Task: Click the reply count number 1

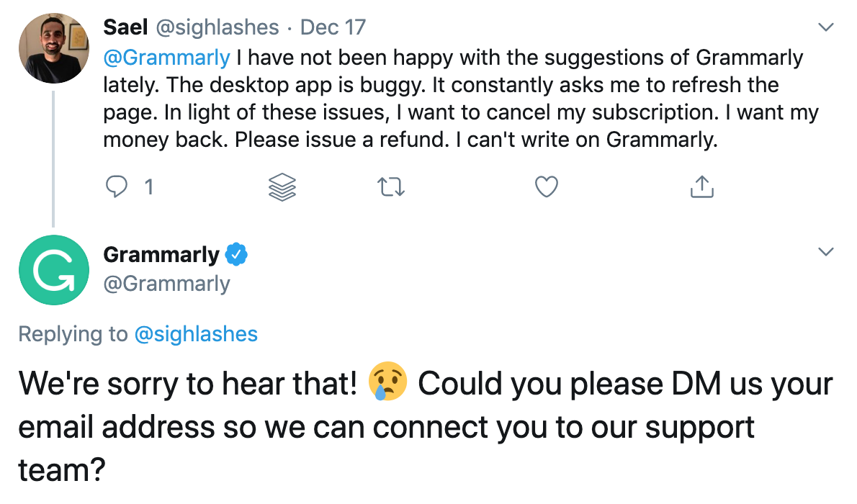Action: click(148, 187)
